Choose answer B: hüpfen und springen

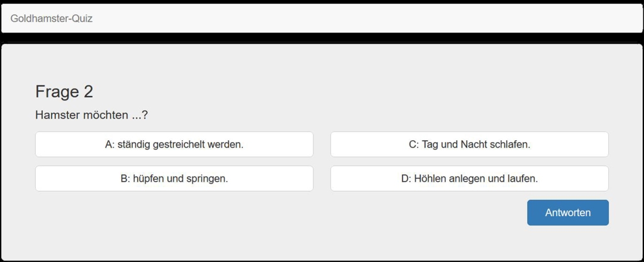(174, 178)
